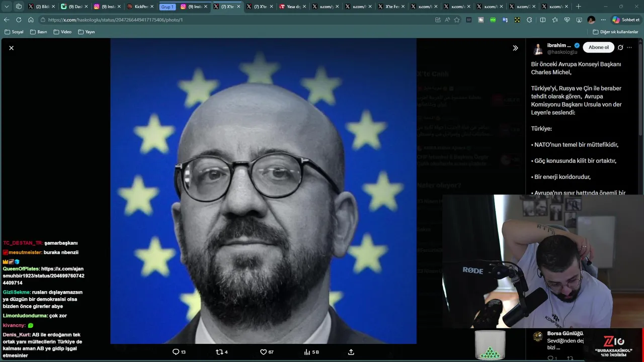Add page to favorites with star icon

point(457,20)
